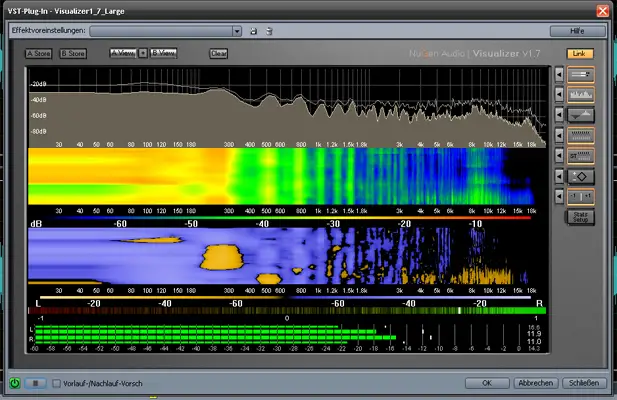Enable Vorlauf-/Nachlauf-Vorsch checkbox
Screen dimensions: 617x400
57,383
